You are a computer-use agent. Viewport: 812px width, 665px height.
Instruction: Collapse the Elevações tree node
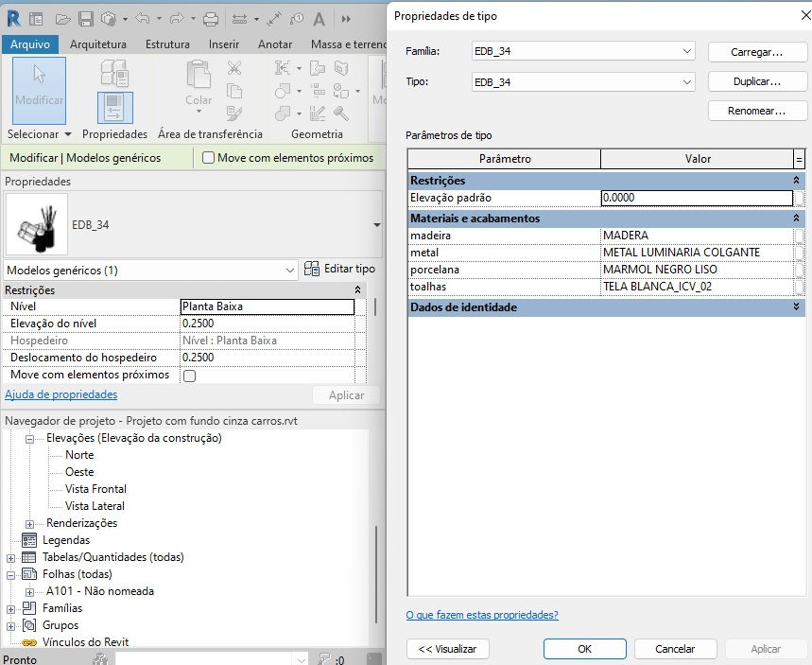[30, 439]
